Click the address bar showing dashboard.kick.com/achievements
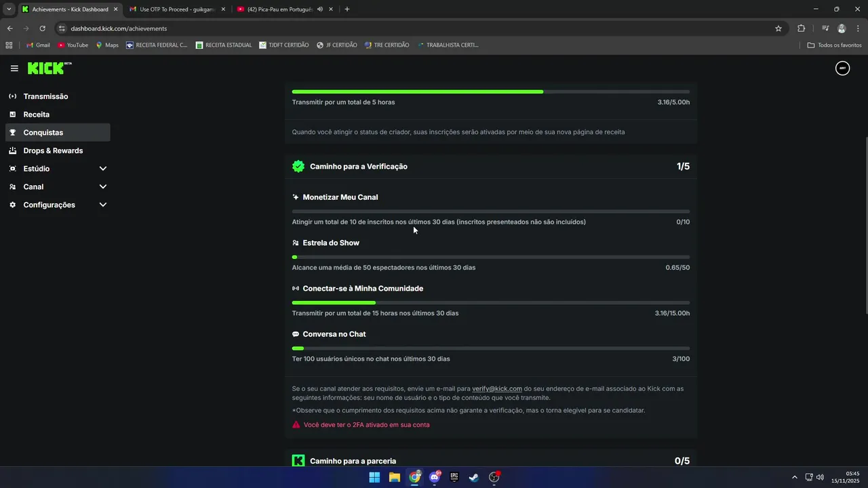The width and height of the screenshot is (868, 488). point(420,28)
